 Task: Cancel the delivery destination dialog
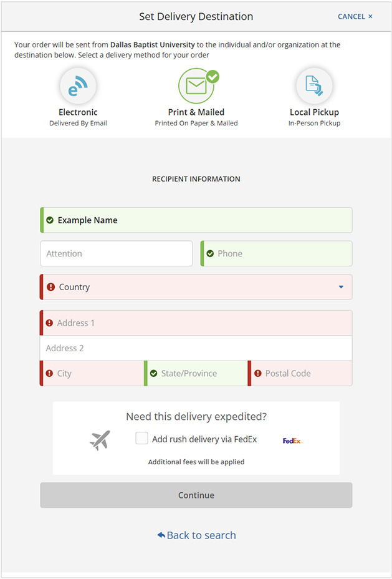pos(355,16)
